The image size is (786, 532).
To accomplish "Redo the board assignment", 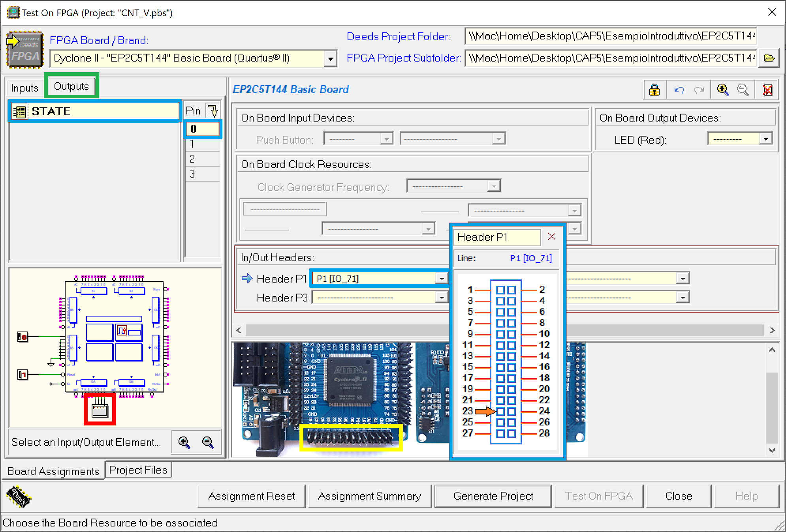I will 699,90.
